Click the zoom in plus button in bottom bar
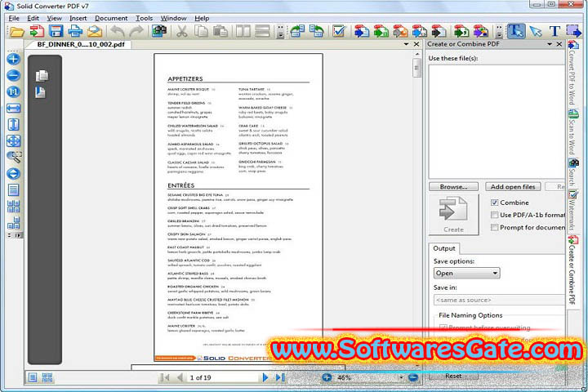This screenshot has width=588, height=392. (327, 377)
